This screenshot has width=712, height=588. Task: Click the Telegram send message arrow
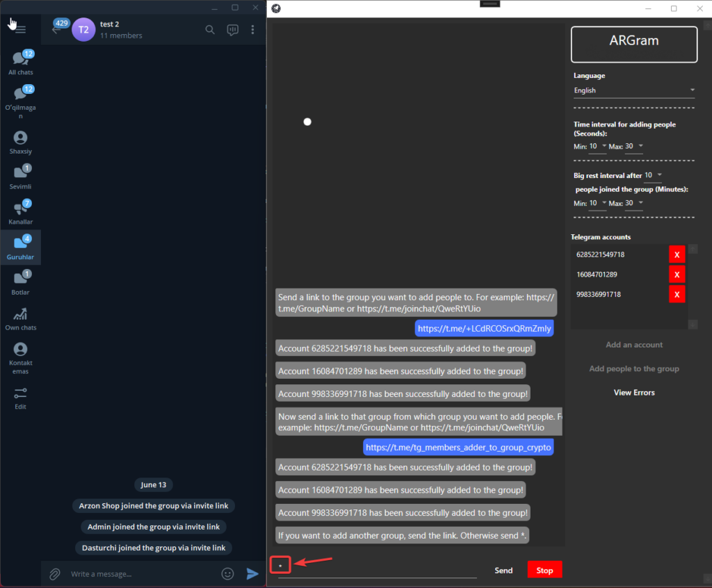252,573
